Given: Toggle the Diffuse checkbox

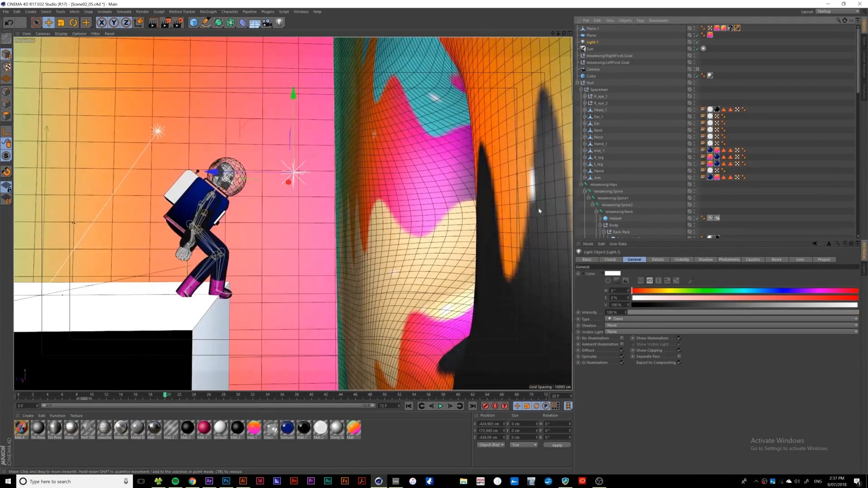Looking at the screenshot, I should tap(622, 350).
